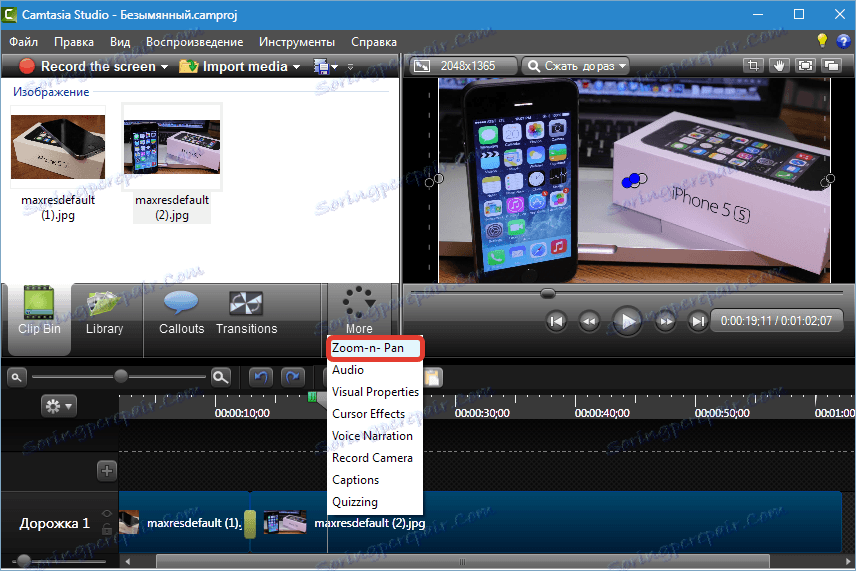The image size is (856, 571).
Task: Choose Visual Properties from the More menu
Action: [374, 392]
